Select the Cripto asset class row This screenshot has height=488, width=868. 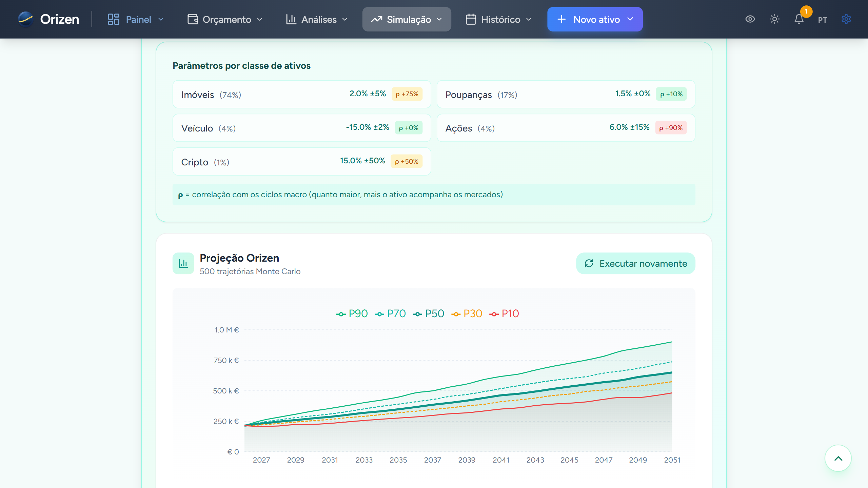coord(301,162)
